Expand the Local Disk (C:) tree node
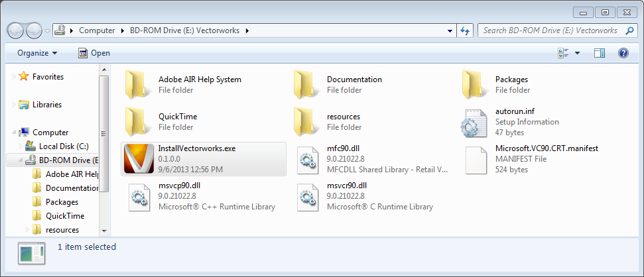Viewport: 644px width, 277px height. tap(20, 146)
